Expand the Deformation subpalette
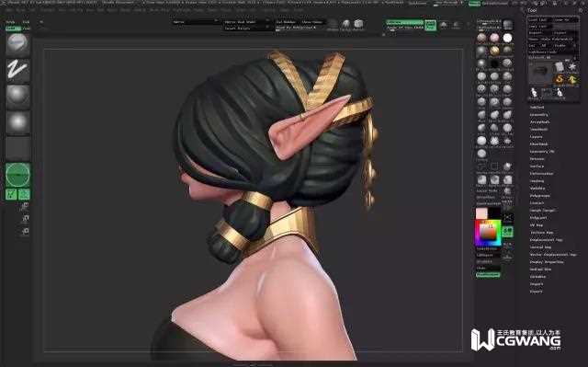 [x=541, y=174]
